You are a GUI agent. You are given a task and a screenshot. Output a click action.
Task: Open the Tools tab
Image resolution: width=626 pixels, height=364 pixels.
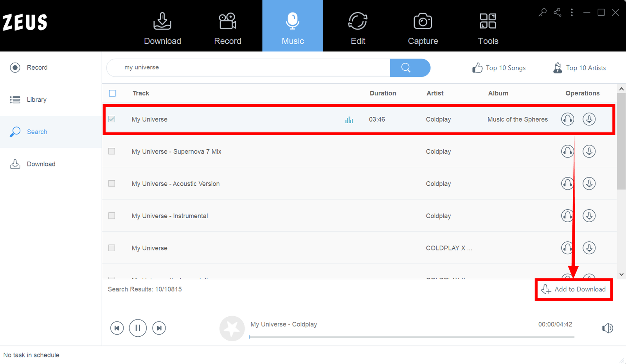(488, 28)
